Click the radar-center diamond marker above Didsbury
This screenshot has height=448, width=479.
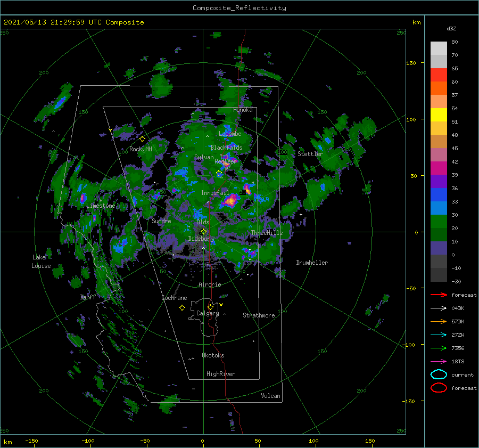[203, 232]
